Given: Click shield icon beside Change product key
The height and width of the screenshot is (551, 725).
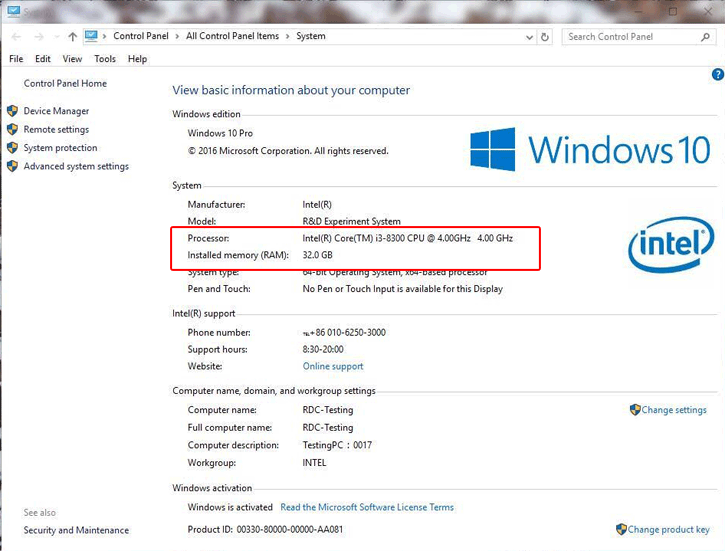Looking at the screenshot, I should (621, 529).
